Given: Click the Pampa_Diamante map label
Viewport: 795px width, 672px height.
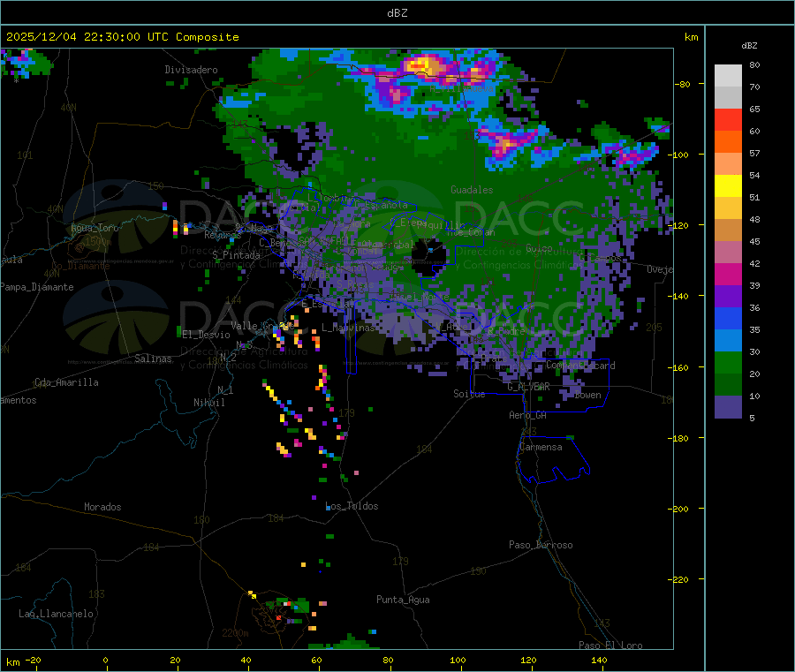Looking at the screenshot, I should point(37,287).
